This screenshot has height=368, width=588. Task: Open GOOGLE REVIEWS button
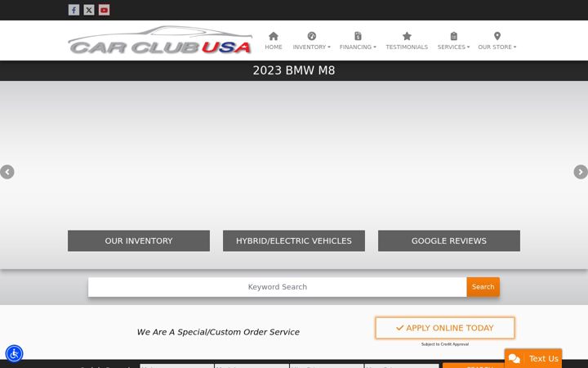coord(449,240)
